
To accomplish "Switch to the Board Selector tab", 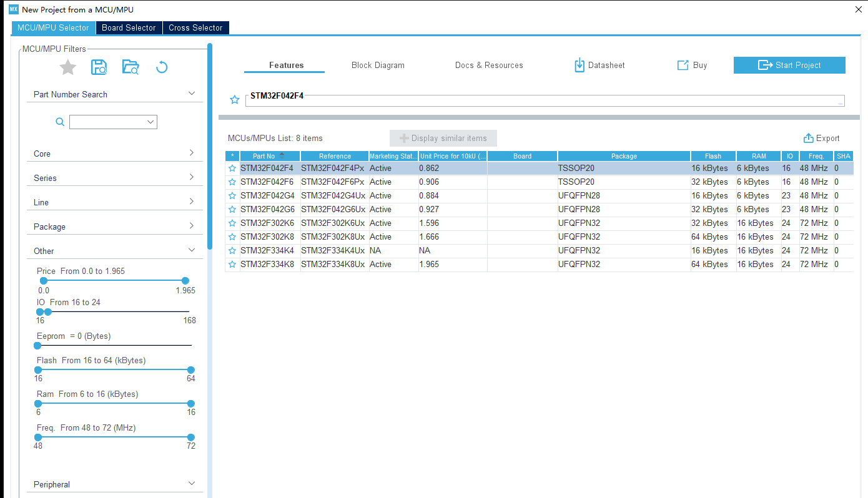I will (x=129, y=27).
